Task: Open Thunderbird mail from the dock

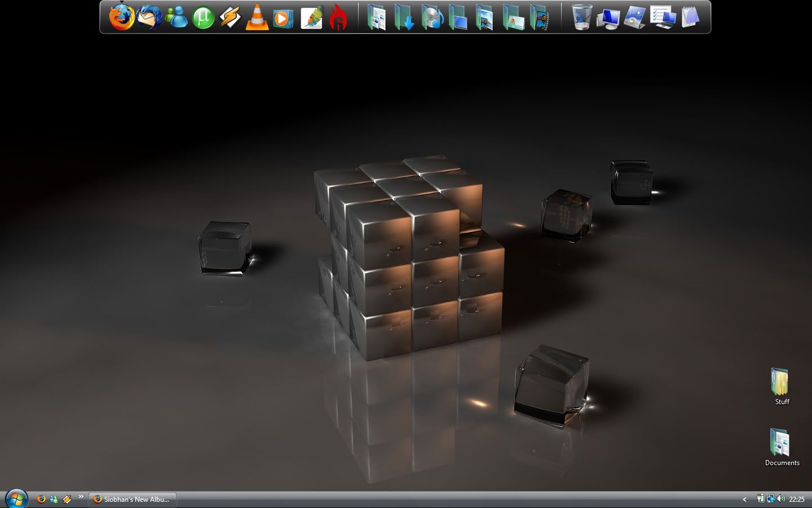Action: pyautogui.click(x=149, y=17)
